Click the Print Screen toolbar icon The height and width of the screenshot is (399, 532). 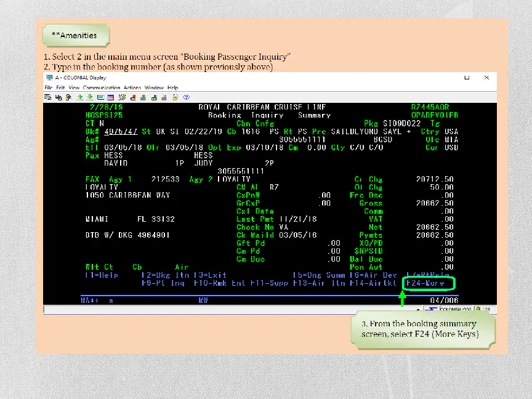tap(48, 97)
